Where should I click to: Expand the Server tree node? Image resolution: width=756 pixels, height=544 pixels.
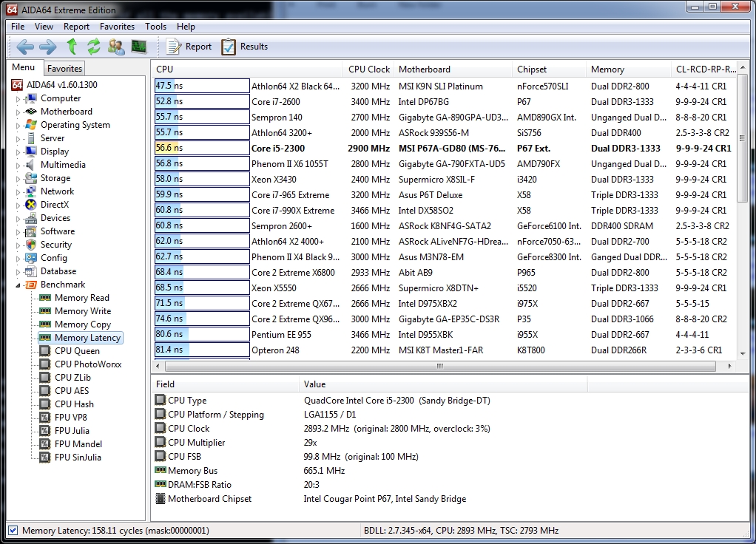tap(18, 139)
